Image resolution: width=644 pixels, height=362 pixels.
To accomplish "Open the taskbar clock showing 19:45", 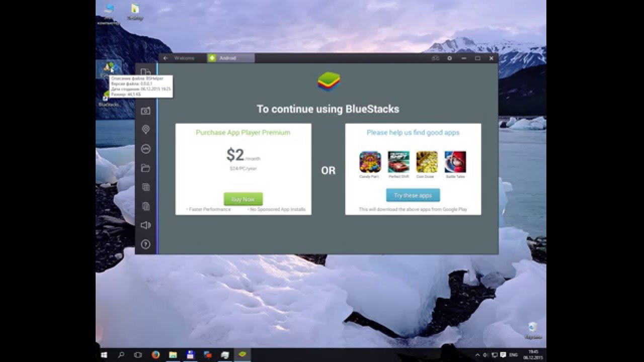I will (x=533, y=355).
